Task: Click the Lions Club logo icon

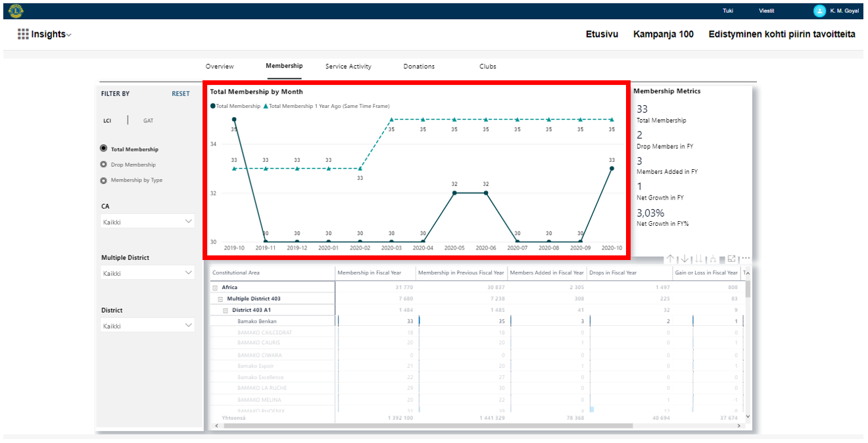Action: coord(16,11)
